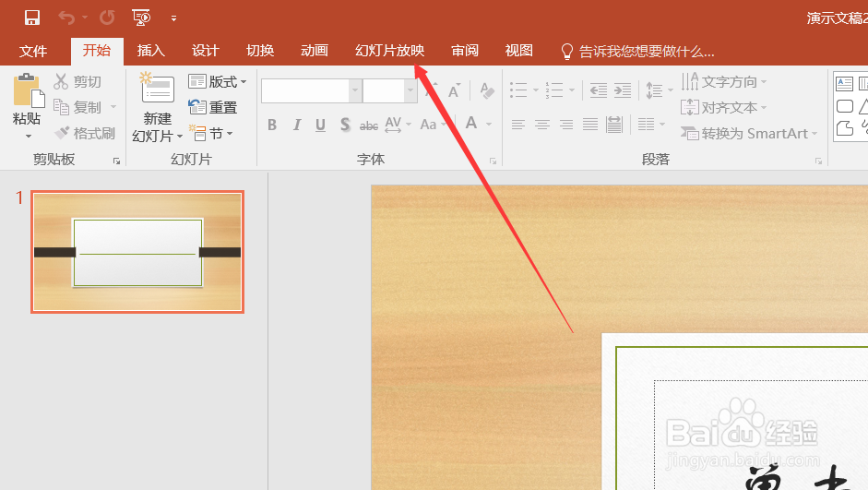Toggle align text left

point(518,125)
